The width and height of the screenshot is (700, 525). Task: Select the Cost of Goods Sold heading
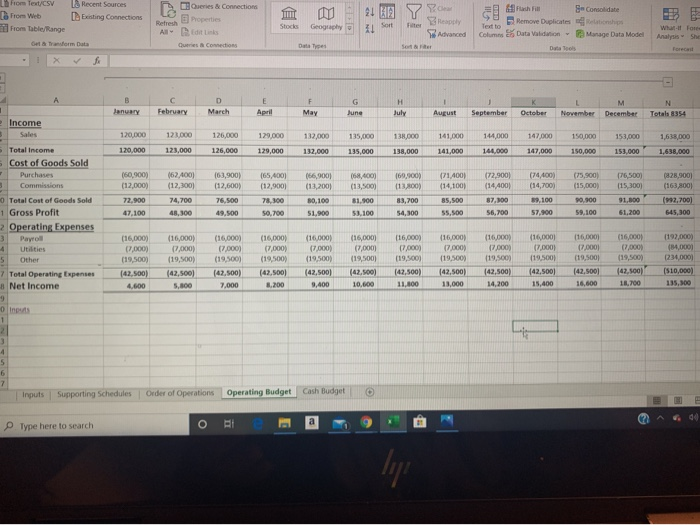click(49, 163)
